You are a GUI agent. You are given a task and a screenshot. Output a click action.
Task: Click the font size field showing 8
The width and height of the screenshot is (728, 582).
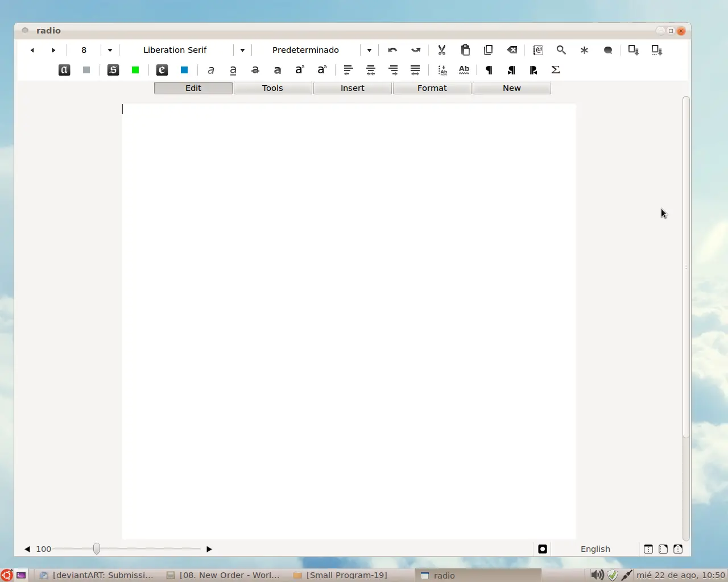84,50
